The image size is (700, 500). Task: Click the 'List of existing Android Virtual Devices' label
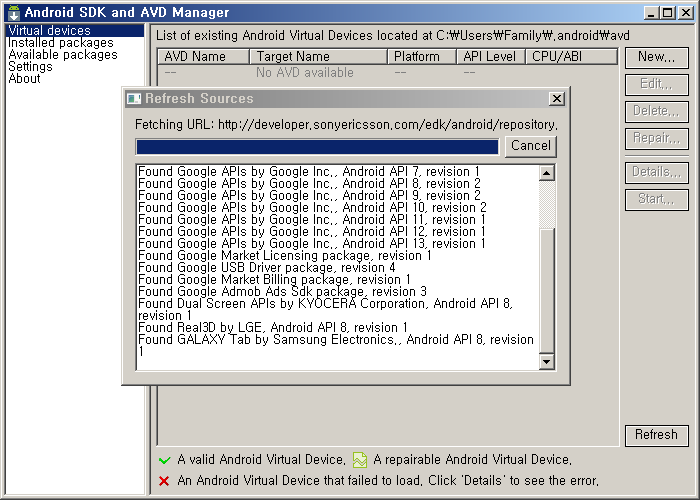(392, 36)
